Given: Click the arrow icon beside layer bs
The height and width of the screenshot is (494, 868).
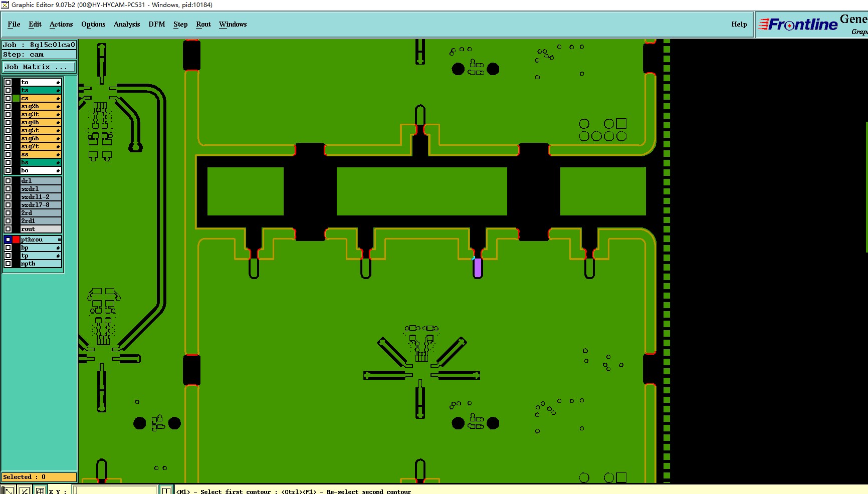Looking at the screenshot, I should pyautogui.click(x=58, y=162).
